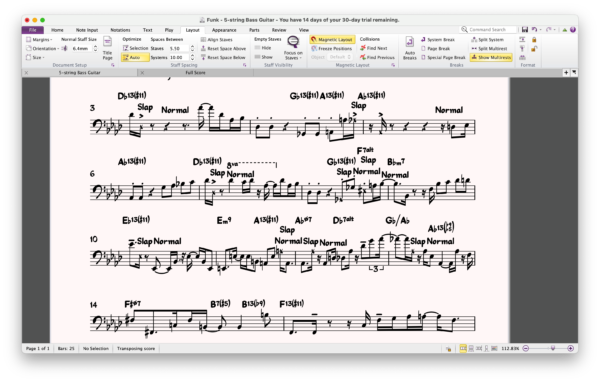
Task: Toggle Auto staff spacing optimize
Action: click(x=135, y=57)
